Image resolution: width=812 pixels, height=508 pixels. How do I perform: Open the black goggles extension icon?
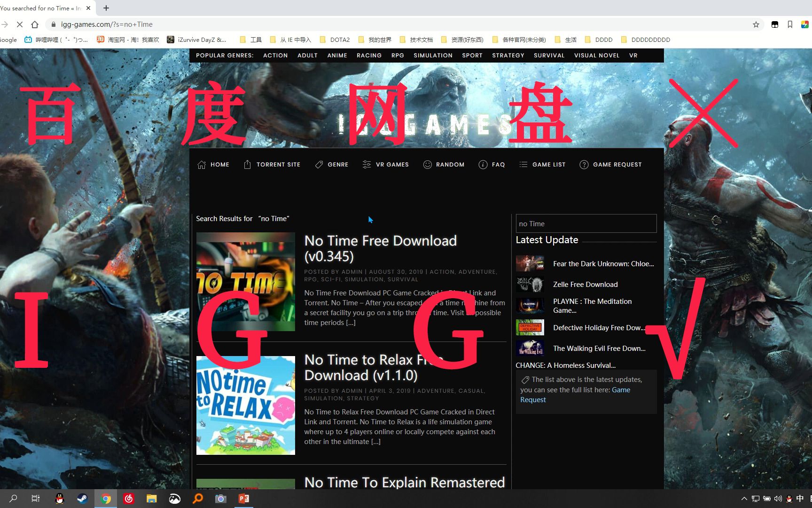click(775, 24)
